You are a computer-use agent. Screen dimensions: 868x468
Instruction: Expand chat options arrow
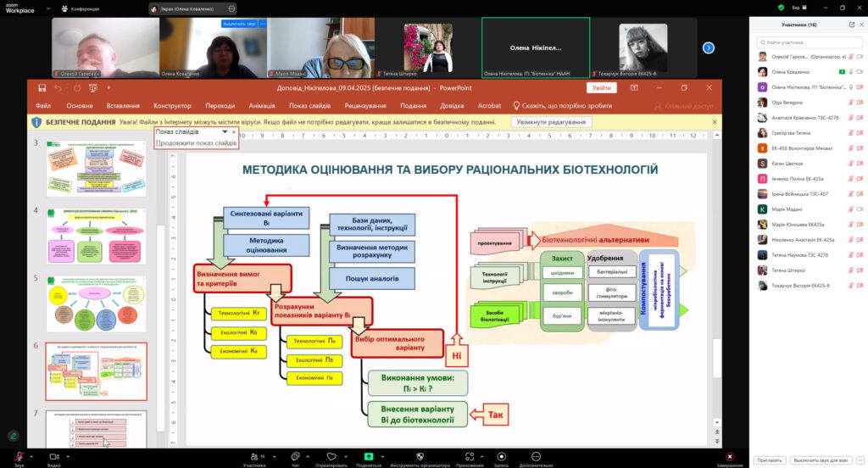click(x=308, y=456)
